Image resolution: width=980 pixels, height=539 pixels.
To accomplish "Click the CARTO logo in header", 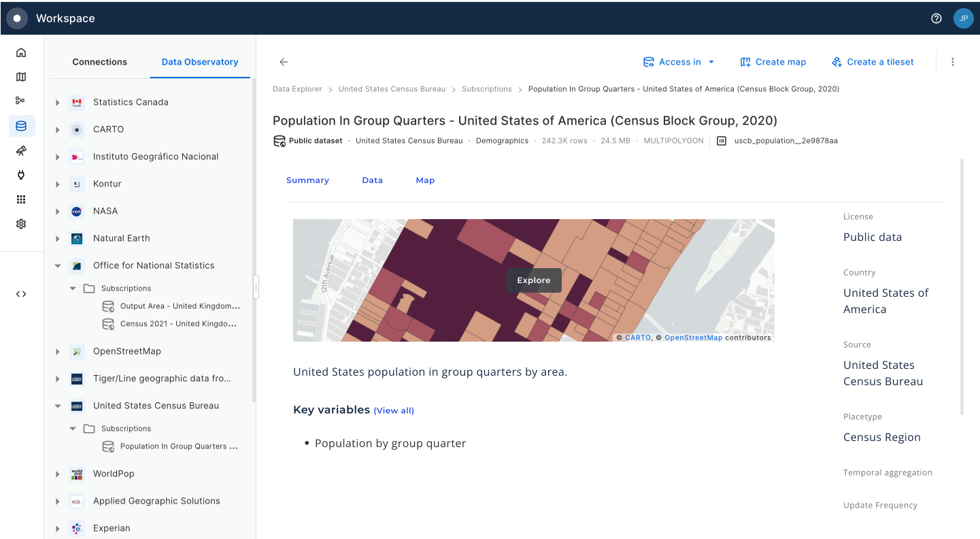I will click(17, 18).
